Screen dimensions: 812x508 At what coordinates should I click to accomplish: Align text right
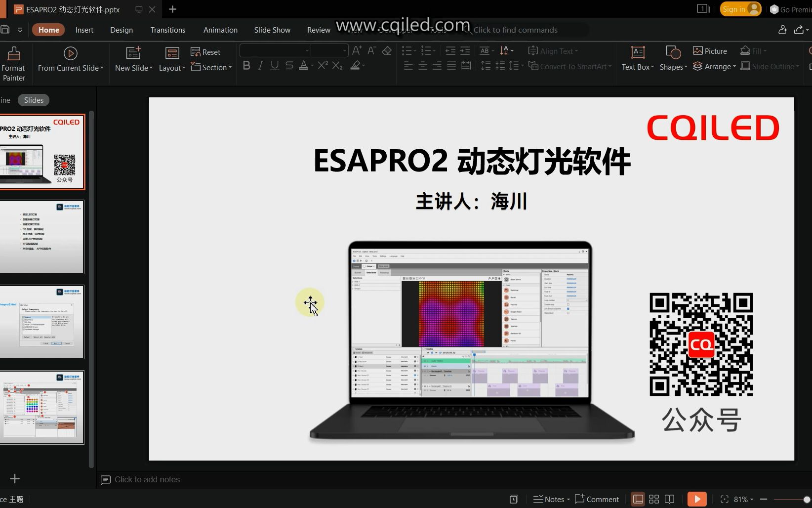coord(437,66)
